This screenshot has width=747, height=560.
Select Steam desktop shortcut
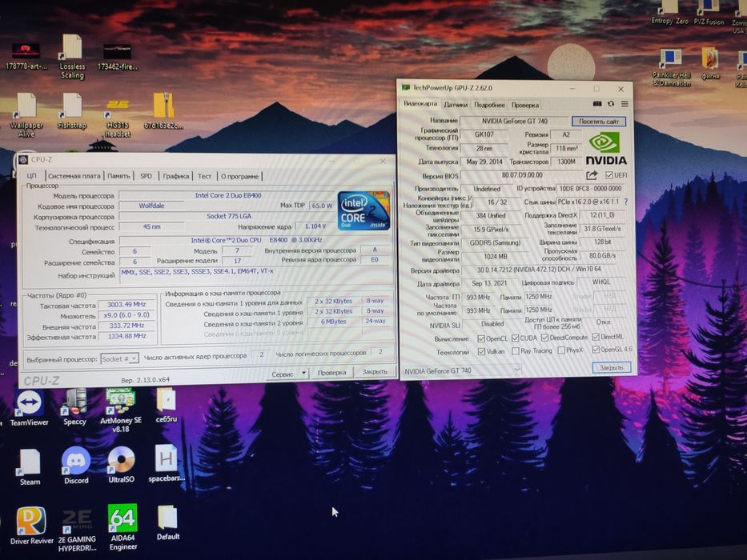coord(30,467)
